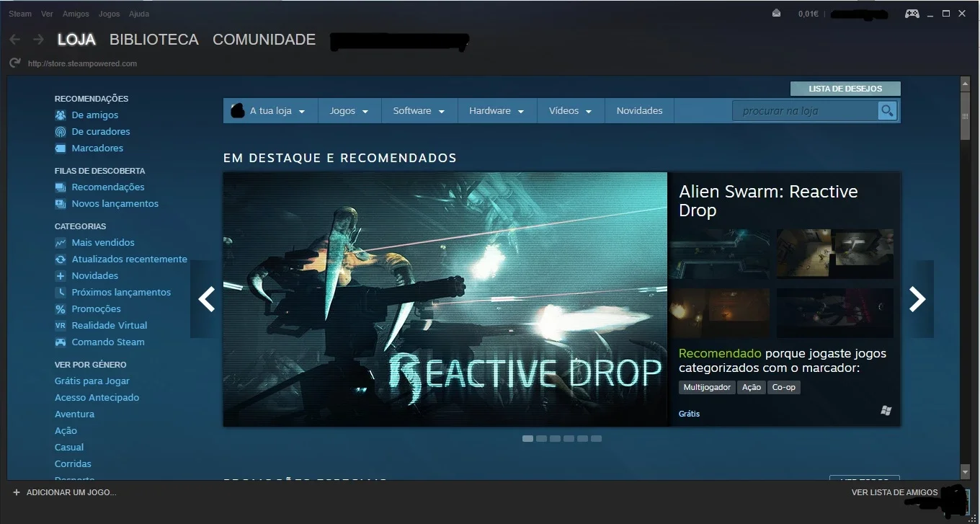Click the Multijogador tag
This screenshot has height=524, width=980.
(707, 388)
